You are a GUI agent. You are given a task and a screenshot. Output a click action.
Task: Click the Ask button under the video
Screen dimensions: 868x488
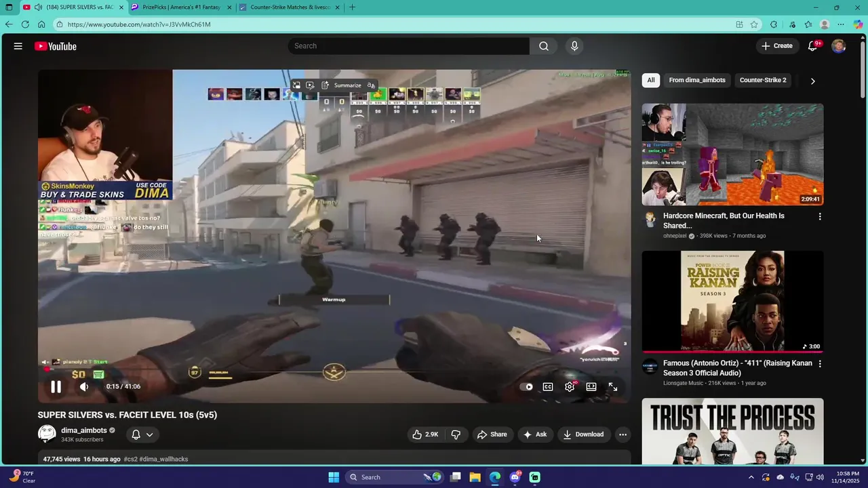point(535,434)
